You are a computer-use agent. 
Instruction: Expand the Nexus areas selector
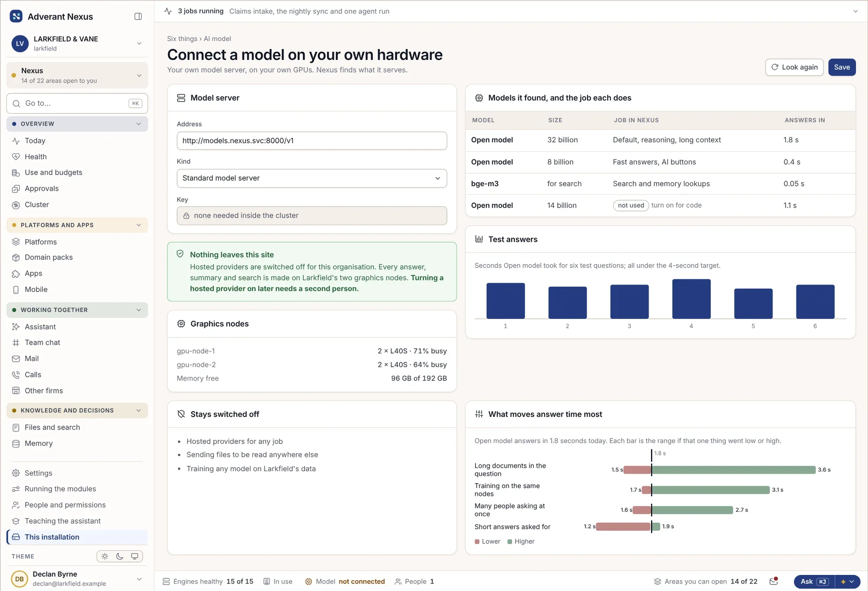pos(77,75)
